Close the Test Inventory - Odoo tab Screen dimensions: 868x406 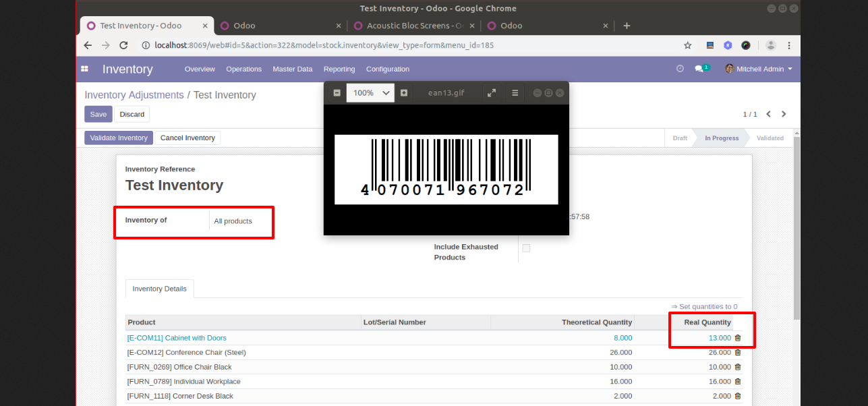point(205,26)
